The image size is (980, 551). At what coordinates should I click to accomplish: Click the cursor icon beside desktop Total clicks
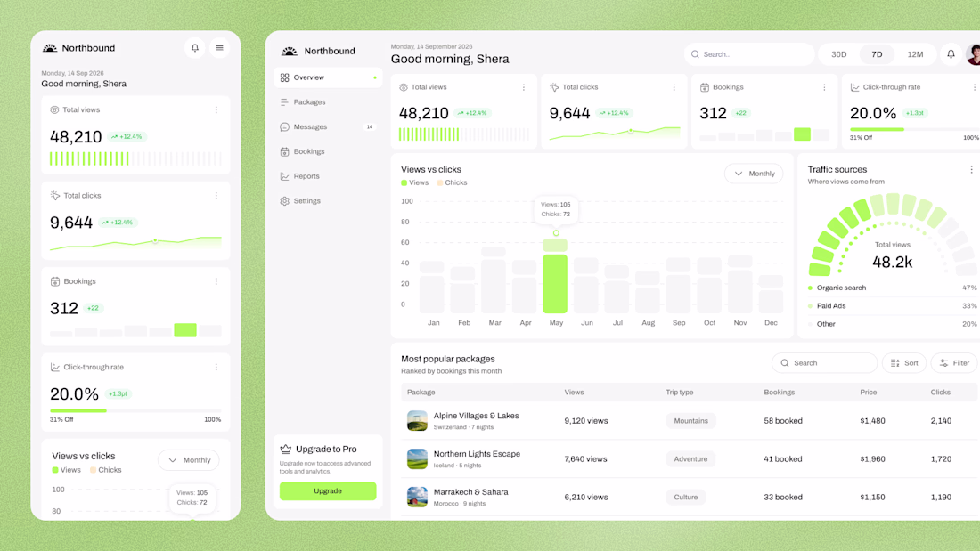tap(554, 87)
